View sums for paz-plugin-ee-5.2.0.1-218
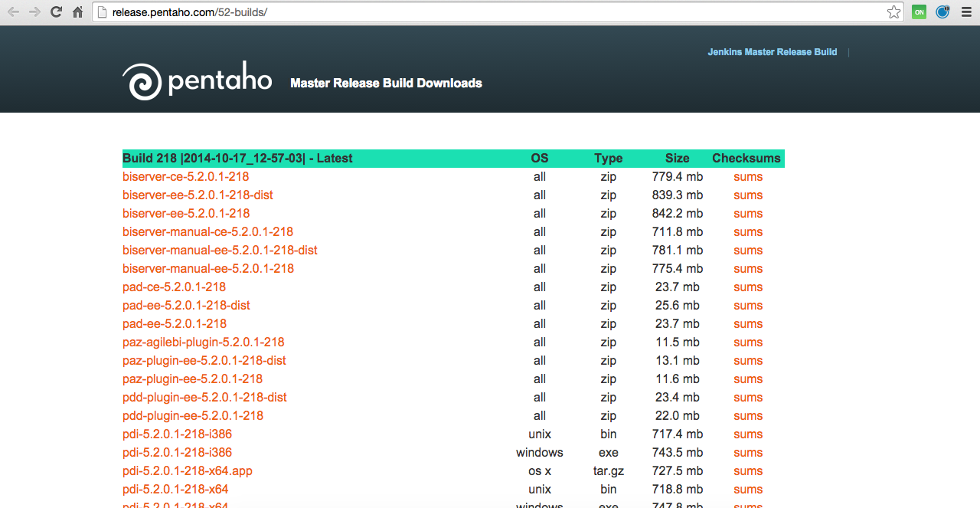This screenshot has width=980, height=508. tap(748, 379)
